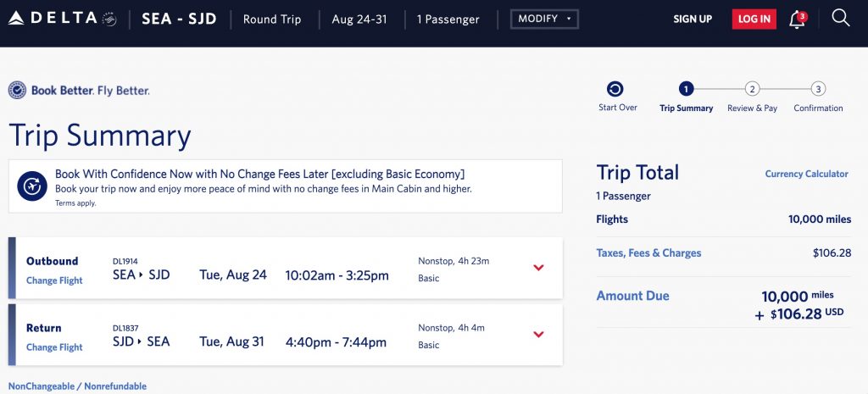The height and width of the screenshot is (394, 868).
Task: Open the Currency Calculator link
Action: pyautogui.click(x=806, y=174)
